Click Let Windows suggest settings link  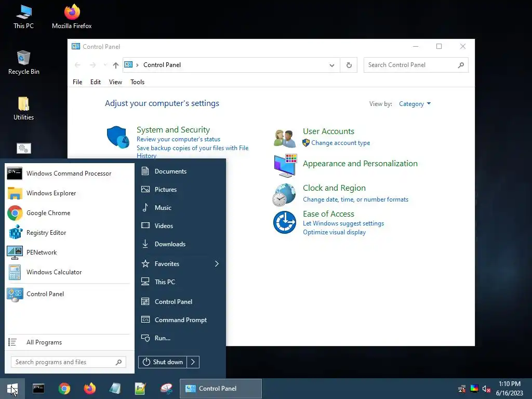tap(343, 223)
